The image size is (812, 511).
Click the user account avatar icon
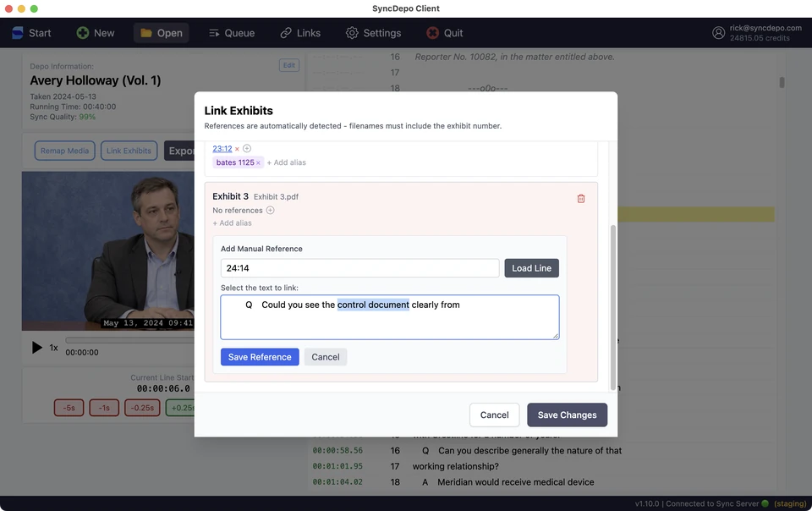(718, 33)
